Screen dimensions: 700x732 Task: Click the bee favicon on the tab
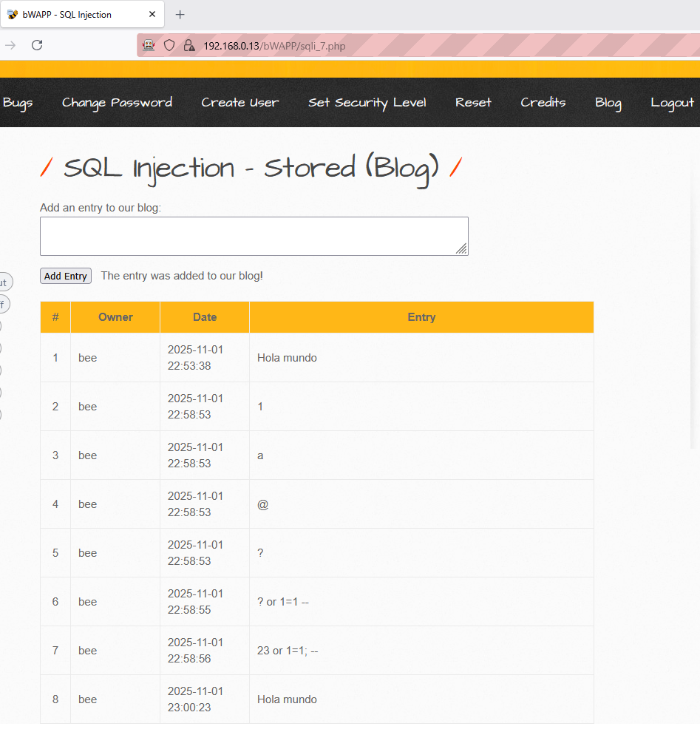(13, 15)
